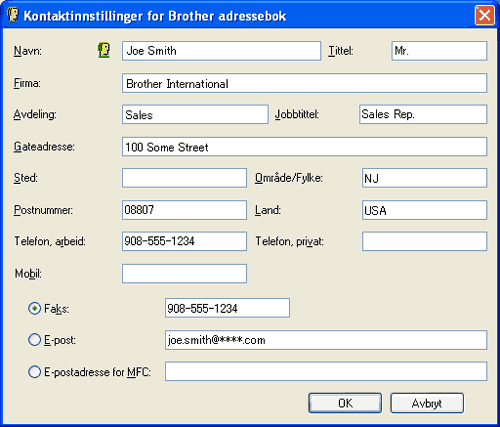
Task: Click the Telefon, arbeid field
Action: point(184,241)
